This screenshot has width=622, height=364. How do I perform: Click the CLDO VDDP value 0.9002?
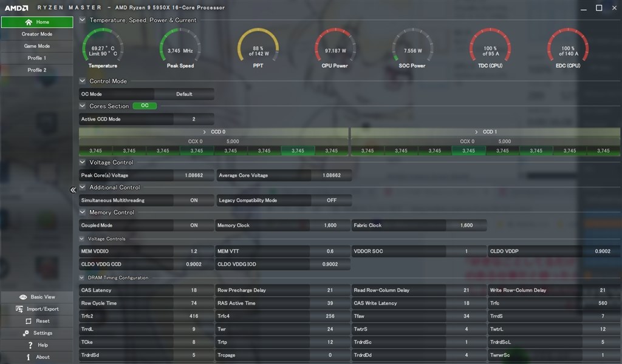(603, 251)
